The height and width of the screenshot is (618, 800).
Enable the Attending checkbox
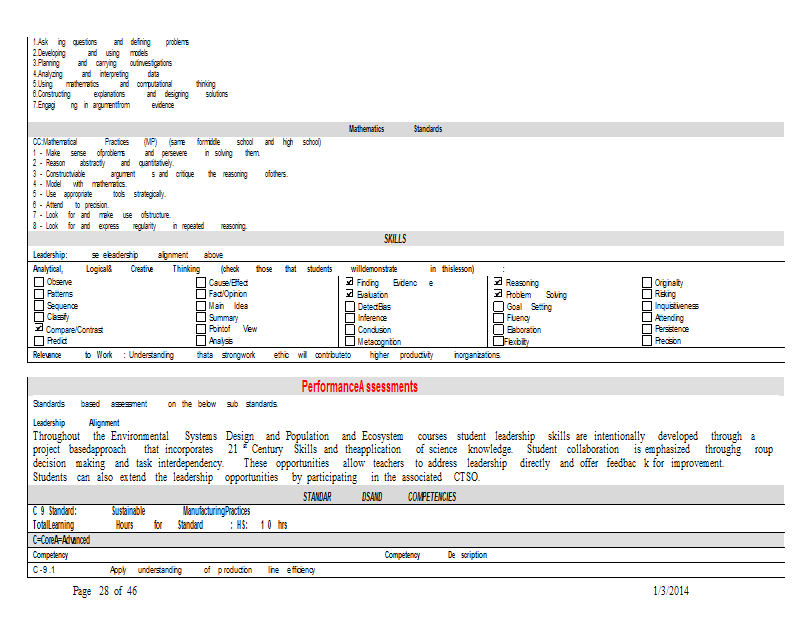coord(647,317)
